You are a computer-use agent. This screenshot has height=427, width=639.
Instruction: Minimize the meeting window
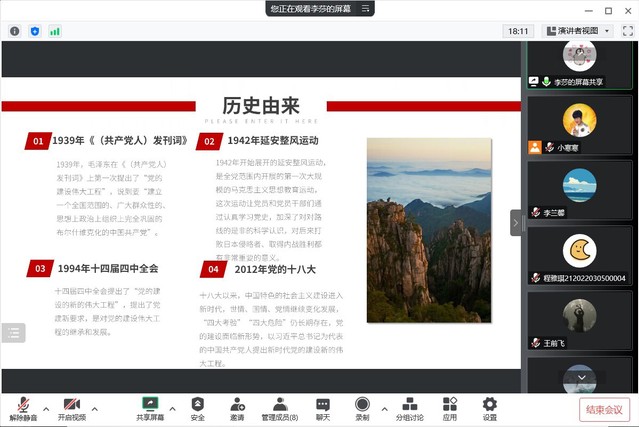coord(588,11)
